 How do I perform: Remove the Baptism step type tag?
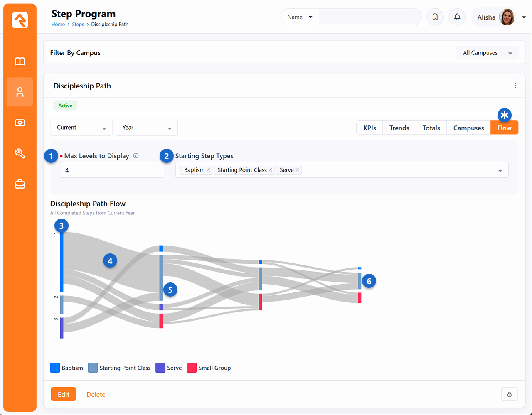click(x=209, y=170)
